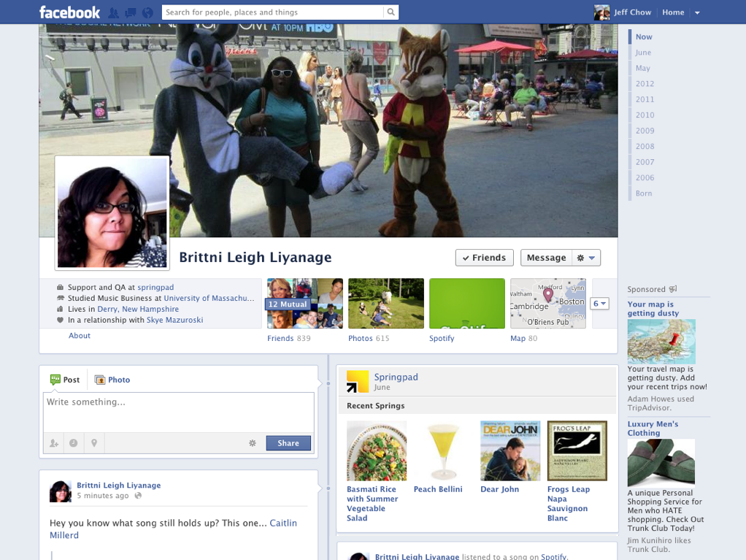This screenshot has height=560, width=746.
Task: Open the About link under profile info
Action: (x=80, y=336)
